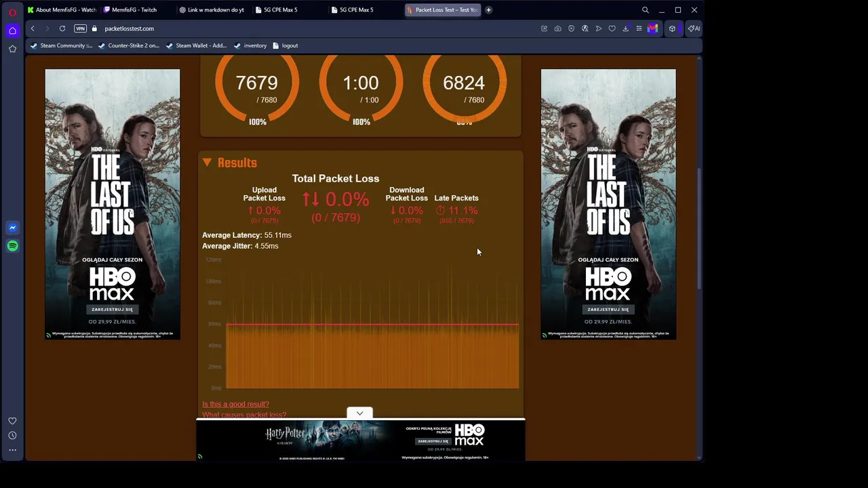Click the browser forward arrow
This screenshot has height=488, width=868.
(x=47, y=28)
